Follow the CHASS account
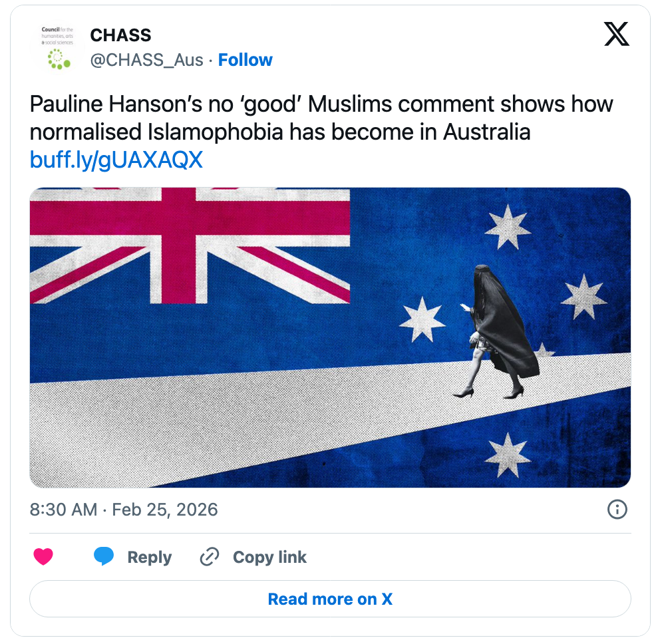 click(245, 60)
